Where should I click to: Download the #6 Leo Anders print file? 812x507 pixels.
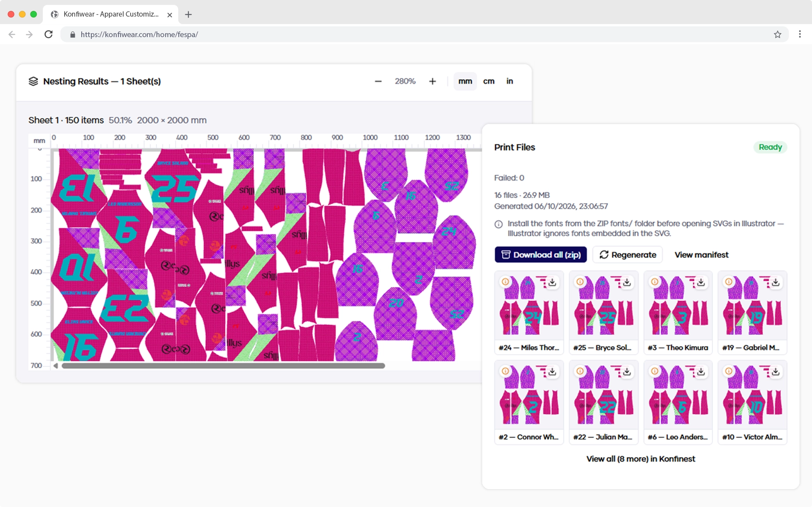click(x=701, y=372)
